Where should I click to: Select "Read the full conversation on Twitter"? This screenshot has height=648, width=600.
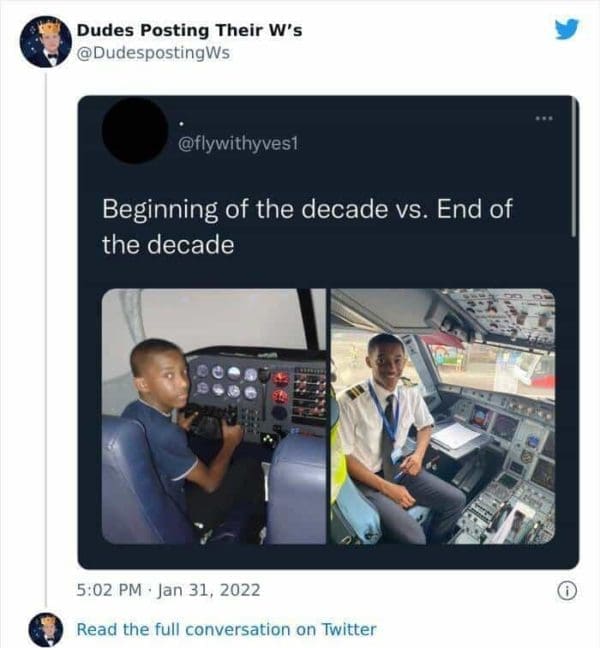point(226,629)
